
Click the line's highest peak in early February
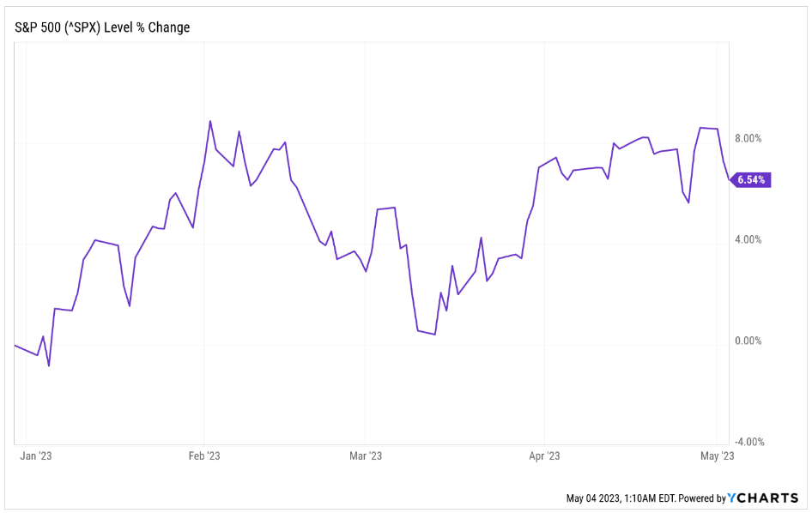pos(210,121)
